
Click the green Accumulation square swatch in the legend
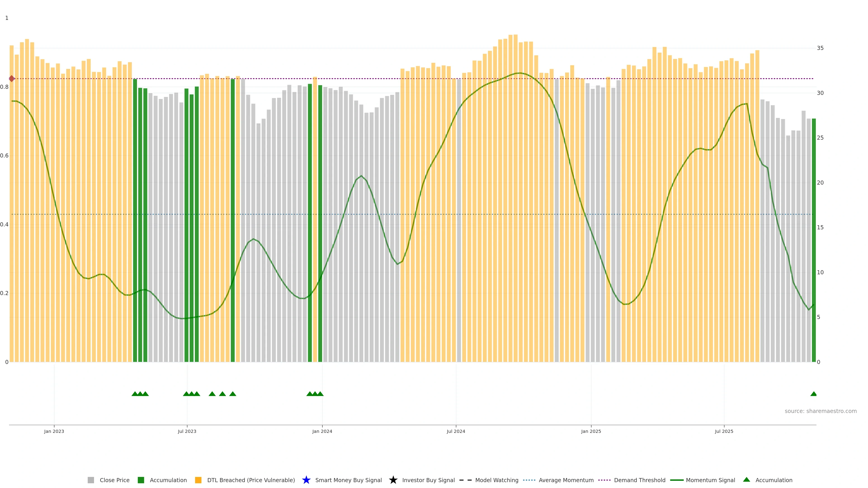click(141, 480)
